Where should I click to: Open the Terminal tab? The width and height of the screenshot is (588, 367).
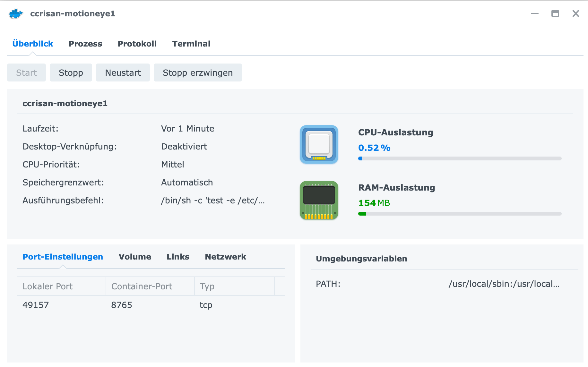click(191, 44)
